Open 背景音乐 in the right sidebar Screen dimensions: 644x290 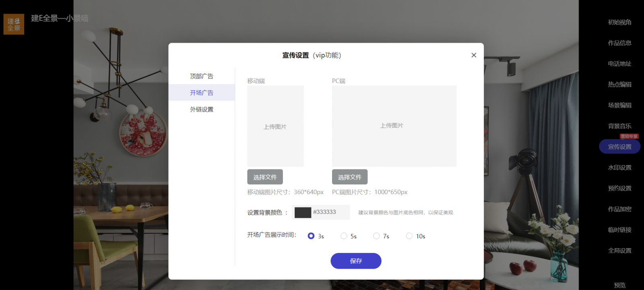620,126
